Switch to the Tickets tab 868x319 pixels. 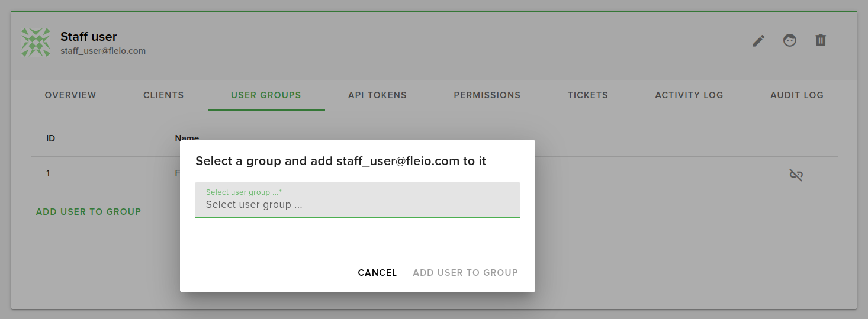click(x=587, y=95)
